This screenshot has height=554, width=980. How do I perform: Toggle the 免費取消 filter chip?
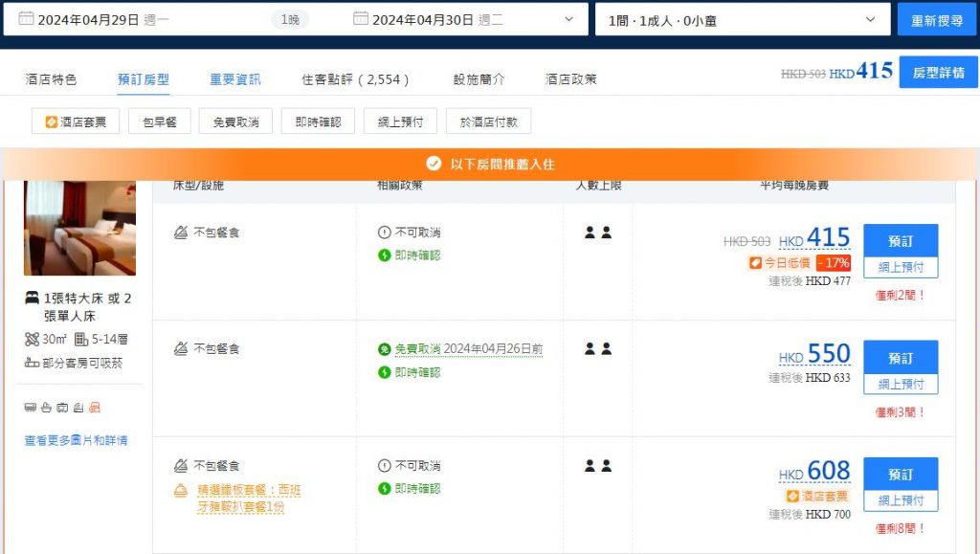(x=235, y=122)
